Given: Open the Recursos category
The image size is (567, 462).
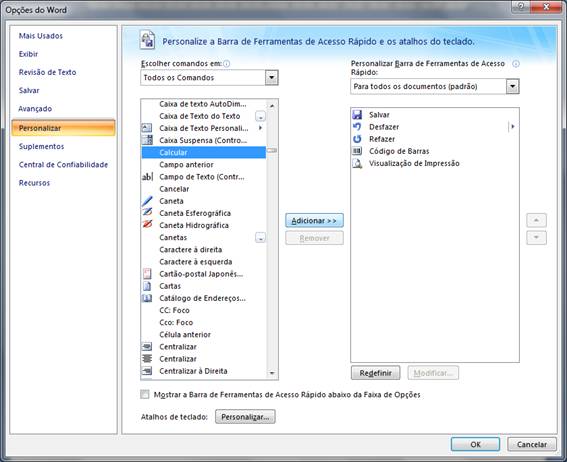Looking at the screenshot, I should [x=34, y=183].
